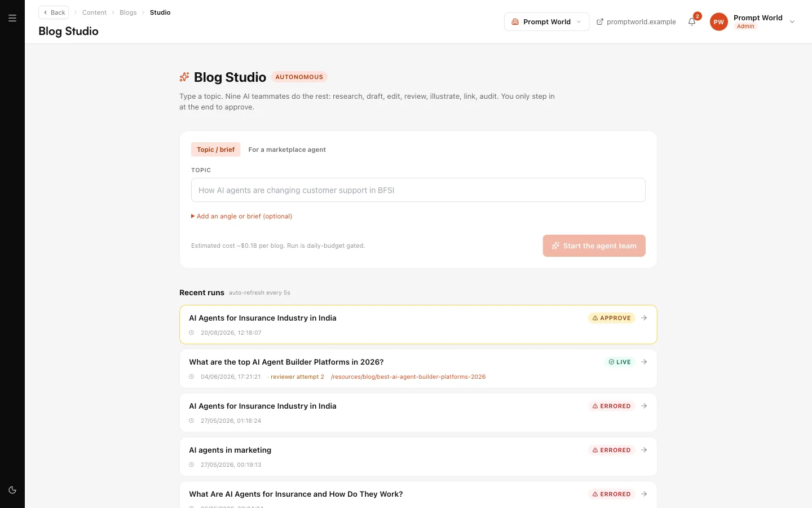The height and width of the screenshot is (508, 812).
Task: Open arrow for 27/05/2026, 01:18:24 run
Action: pos(644,406)
